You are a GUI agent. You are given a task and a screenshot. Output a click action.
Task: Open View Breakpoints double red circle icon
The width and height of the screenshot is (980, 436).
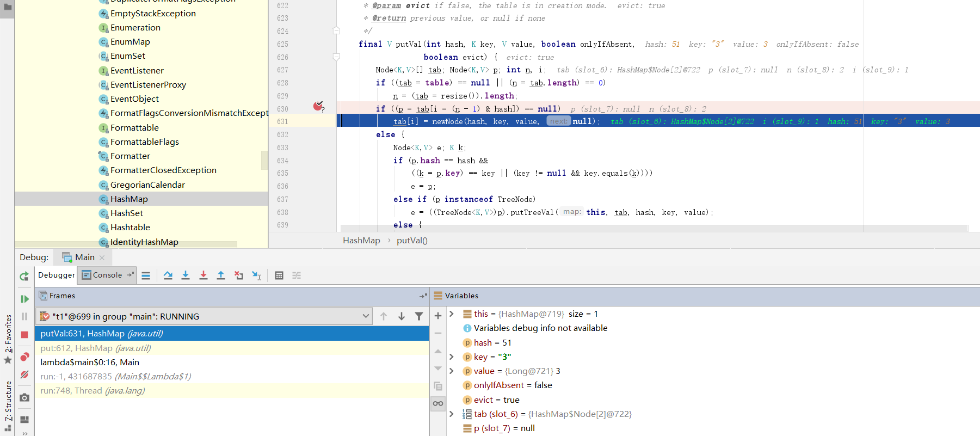click(24, 357)
